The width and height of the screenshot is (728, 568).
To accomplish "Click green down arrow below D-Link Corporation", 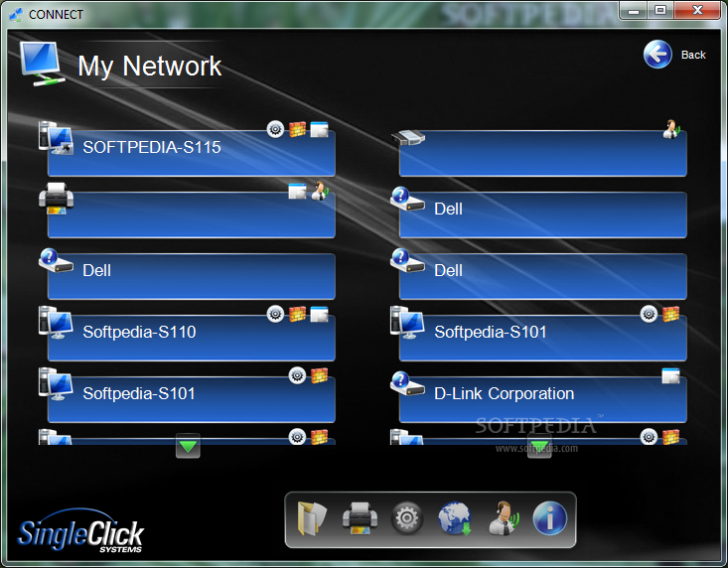I will pyautogui.click(x=539, y=446).
